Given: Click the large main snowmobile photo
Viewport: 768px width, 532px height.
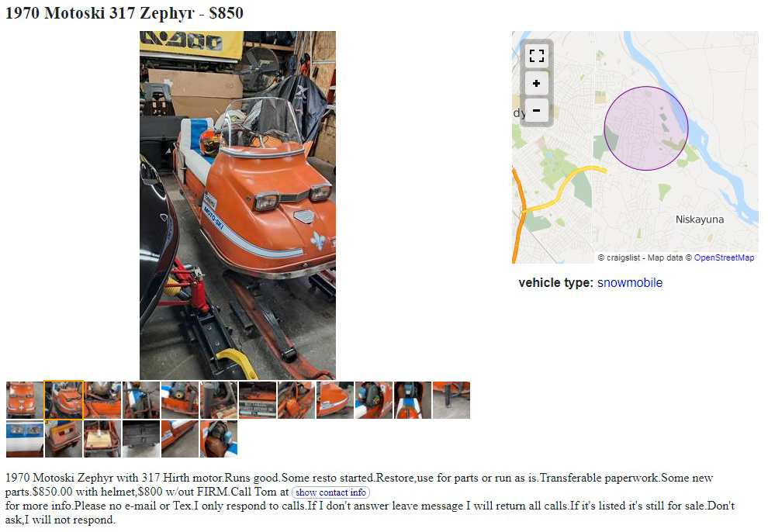Looking at the screenshot, I should tap(237, 205).
